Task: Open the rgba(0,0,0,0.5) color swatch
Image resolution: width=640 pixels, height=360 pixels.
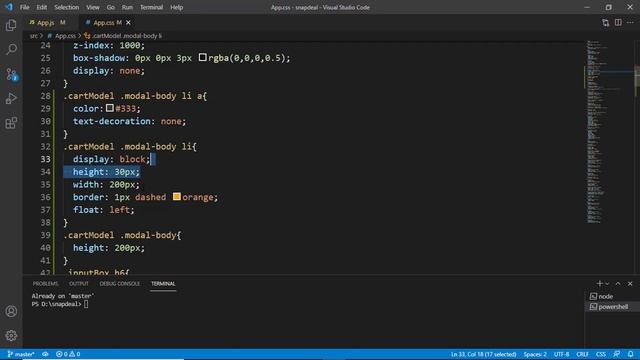Action: [x=202, y=58]
